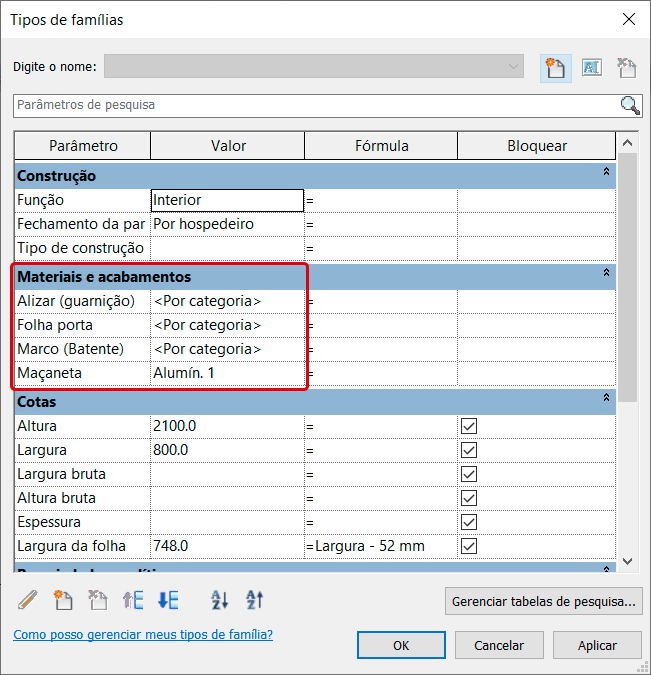Move the parameter up with arrow icon
651x675 pixels.
pyautogui.click(x=133, y=600)
